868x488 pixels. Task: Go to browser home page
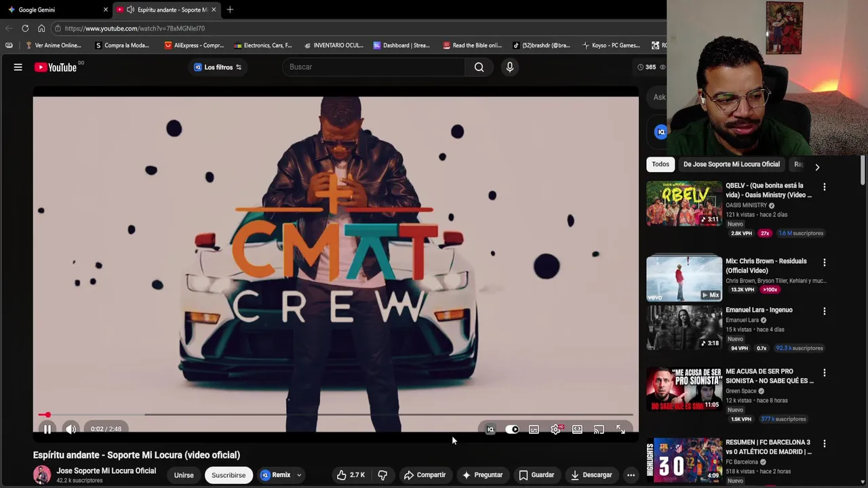pyautogui.click(x=41, y=28)
